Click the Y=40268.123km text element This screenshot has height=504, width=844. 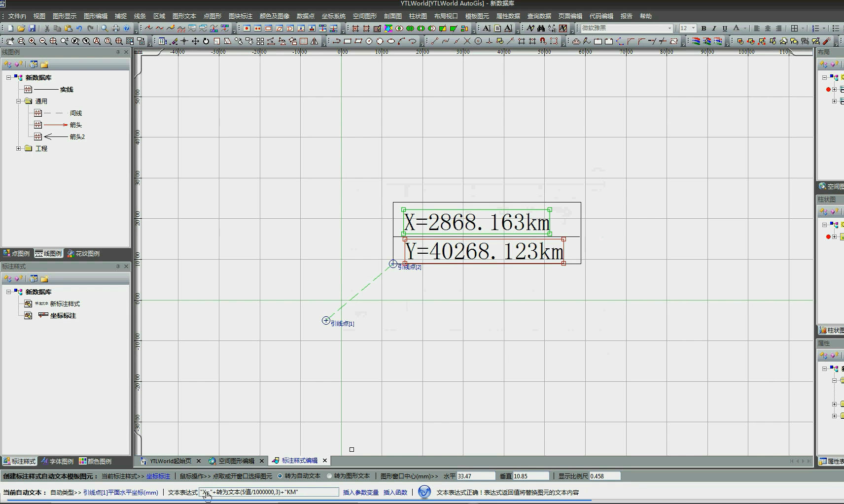tap(484, 251)
